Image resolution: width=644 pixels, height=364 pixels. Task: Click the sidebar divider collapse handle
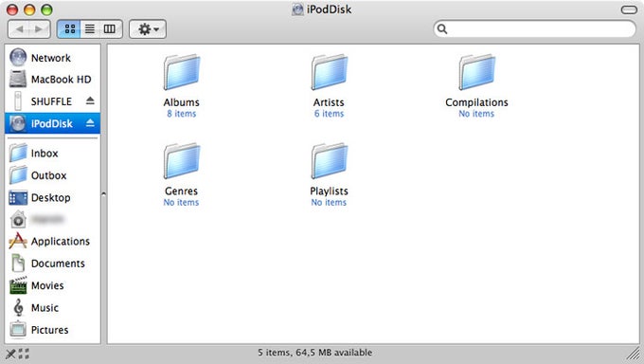tap(103, 193)
